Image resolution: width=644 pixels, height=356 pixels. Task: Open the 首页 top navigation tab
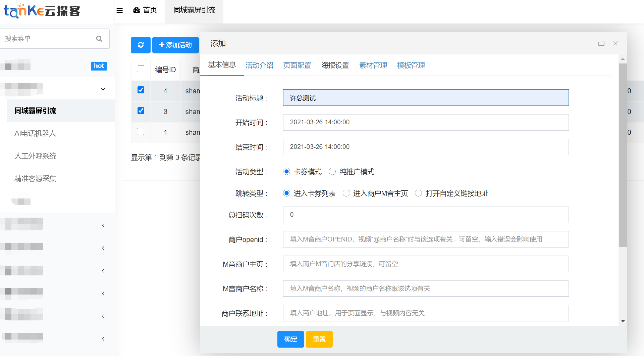click(145, 10)
